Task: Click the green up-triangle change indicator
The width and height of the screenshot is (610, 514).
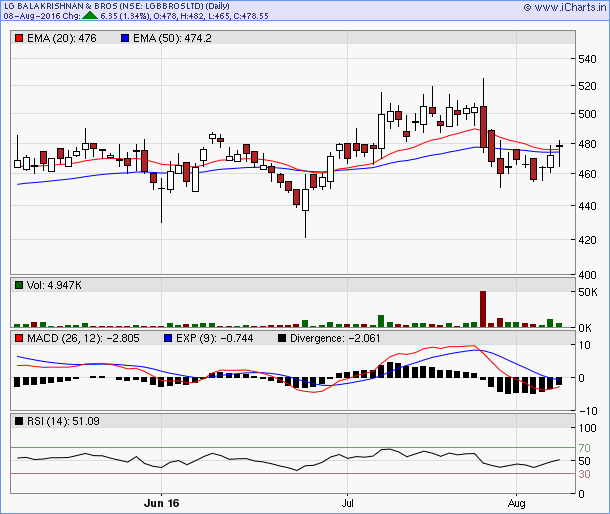Action: [90, 16]
